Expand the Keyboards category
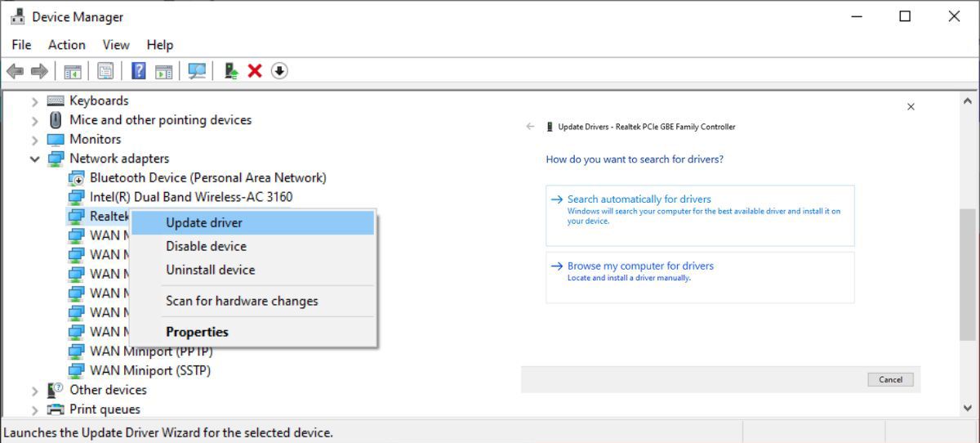 [34, 101]
